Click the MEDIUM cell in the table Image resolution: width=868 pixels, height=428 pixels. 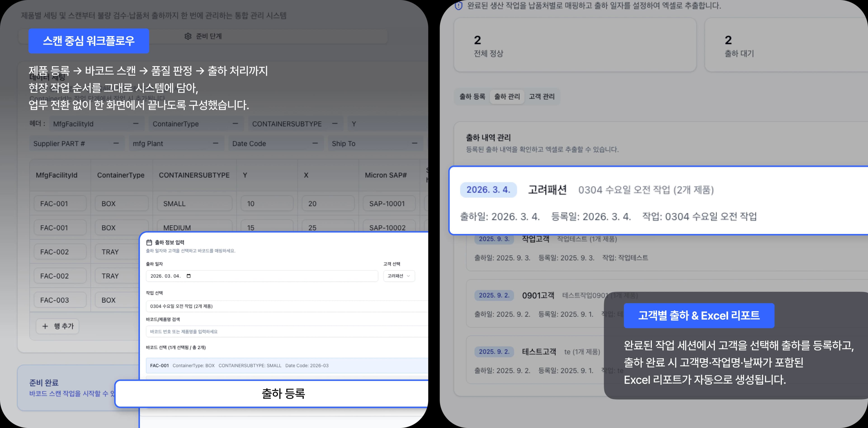[x=194, y=226]
